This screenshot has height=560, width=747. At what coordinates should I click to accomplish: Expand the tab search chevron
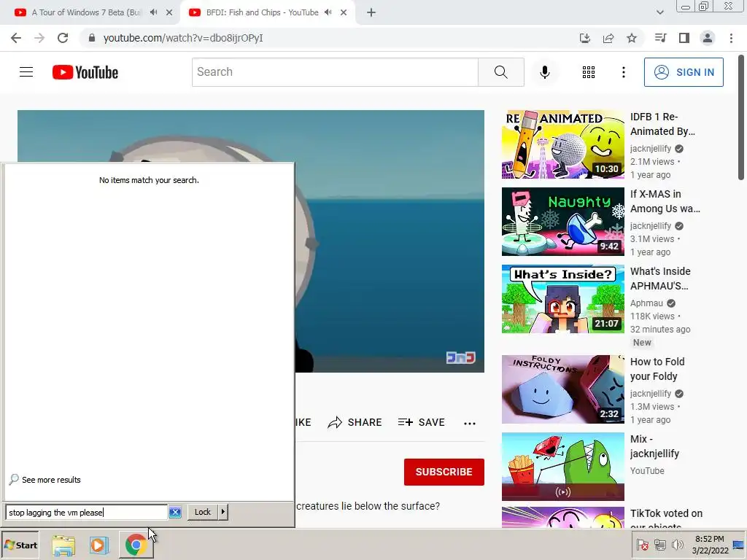(659, 12)
